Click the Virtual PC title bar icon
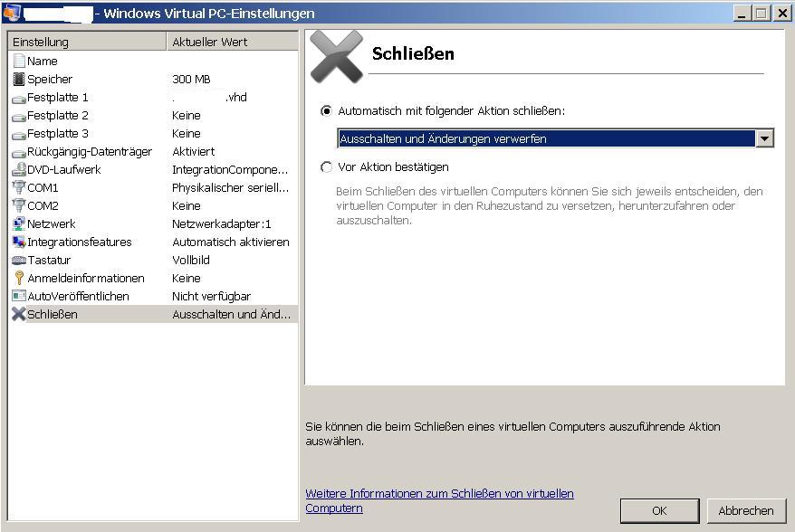 pyautogui.click(x=12, y=13)
